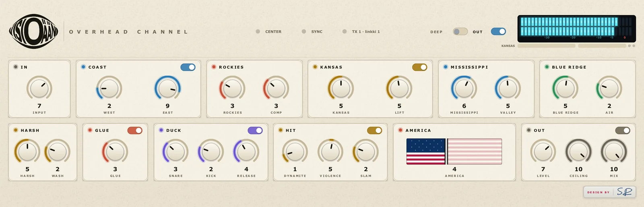Toggle the OUT switch next to DEEP
The width and height of the screenshot is (644, 207).
click(x=498, y=31)
